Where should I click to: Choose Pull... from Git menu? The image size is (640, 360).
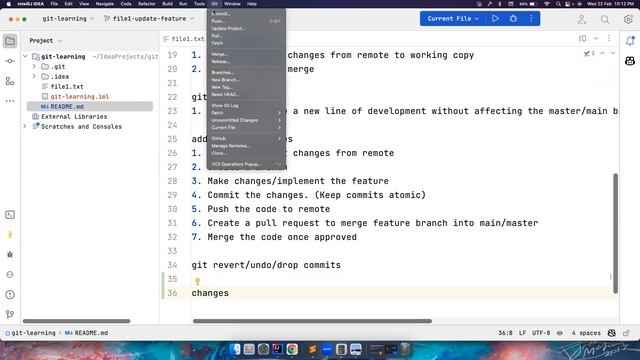pyautogui.click(x=246, y=36)
